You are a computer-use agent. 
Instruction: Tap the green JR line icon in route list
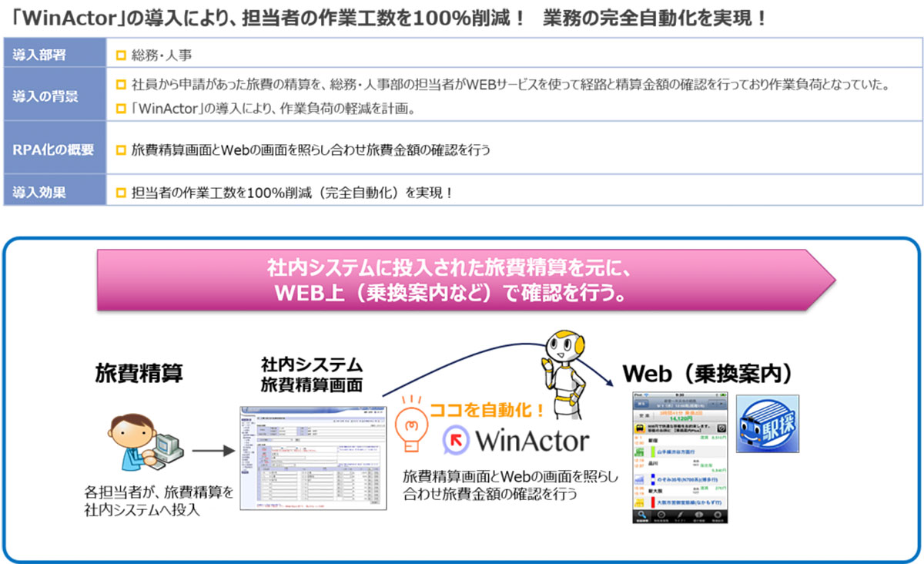(x=641, y=452)
